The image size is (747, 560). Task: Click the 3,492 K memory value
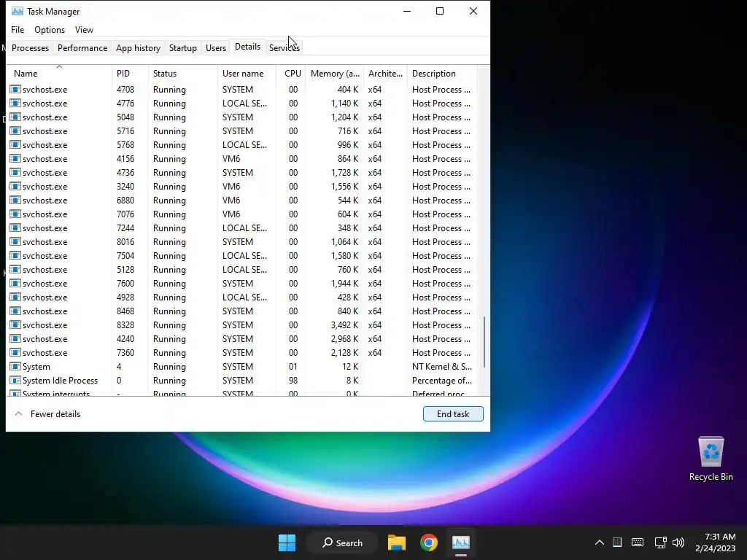(344, 324)
